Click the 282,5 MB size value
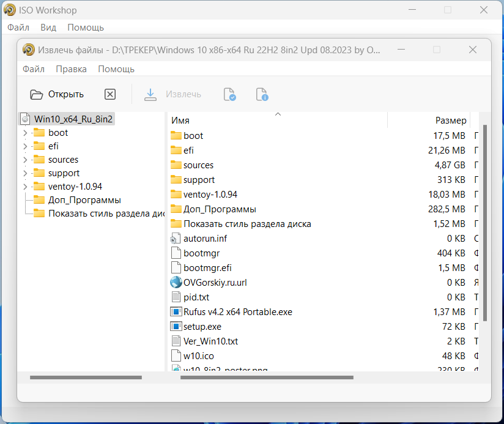The width and height of the screenshot is (504, 424). pos(447,209)
